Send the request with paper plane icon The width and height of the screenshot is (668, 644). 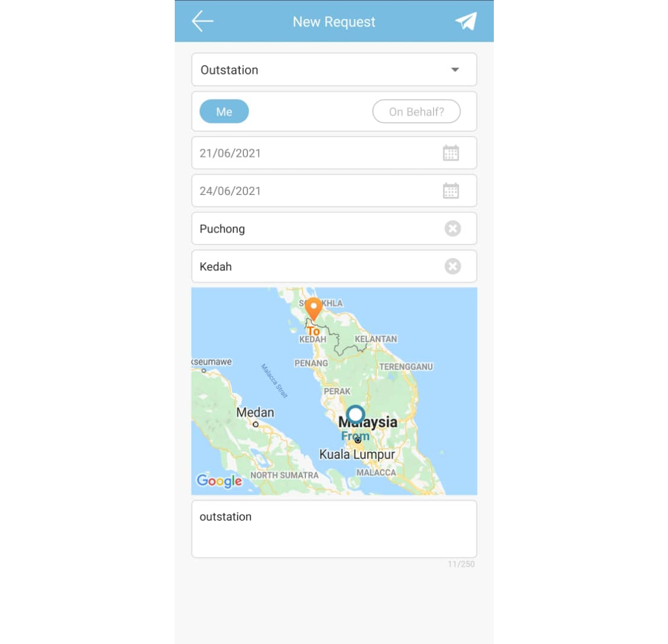coord(466,21)
